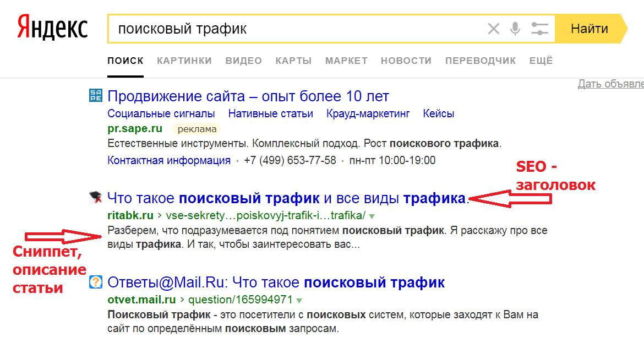Open result Что такое поисковый трафик и все виды трафика
The width and height of the screenshot is (644, 337).
(x=288, y=198)
